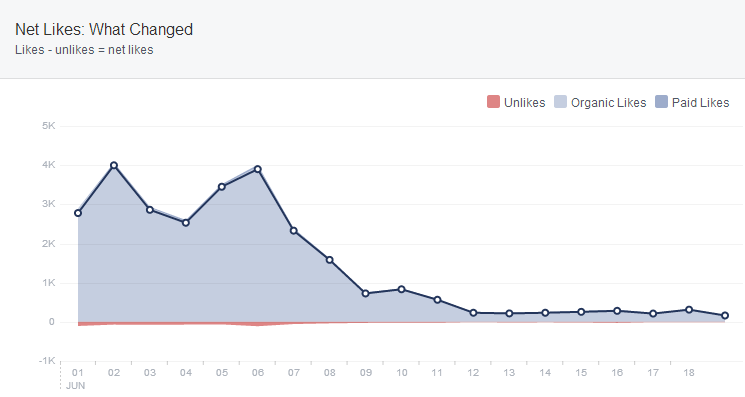Click the Organic Likes legend swatch

point(560,102)
